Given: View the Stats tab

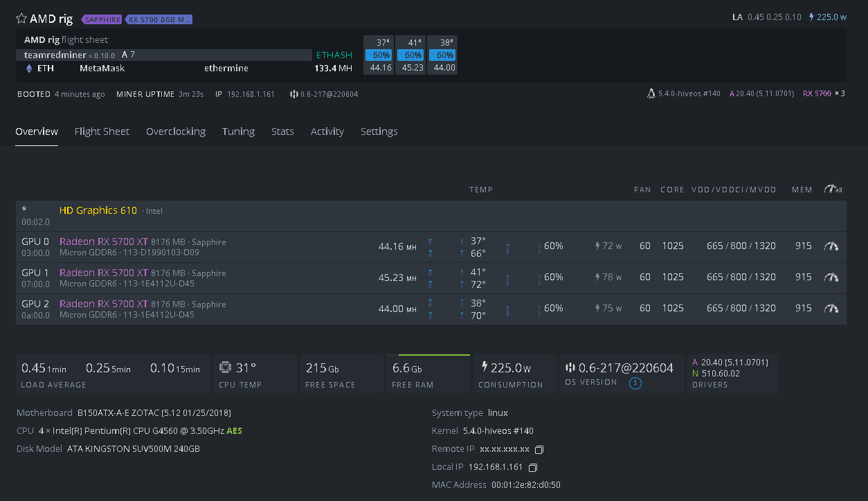Looking at the screenshot, I should pos(282,131).
